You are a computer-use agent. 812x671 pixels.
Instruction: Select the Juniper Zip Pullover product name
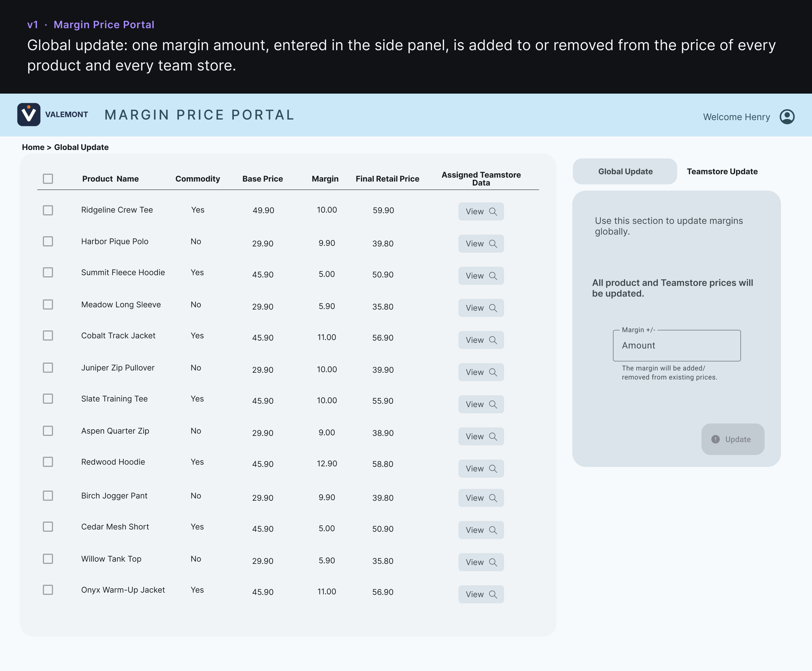point(118,368)
